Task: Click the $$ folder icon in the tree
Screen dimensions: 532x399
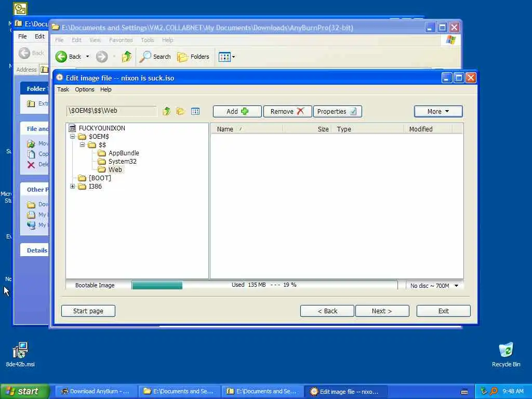Action: [92, 145]
